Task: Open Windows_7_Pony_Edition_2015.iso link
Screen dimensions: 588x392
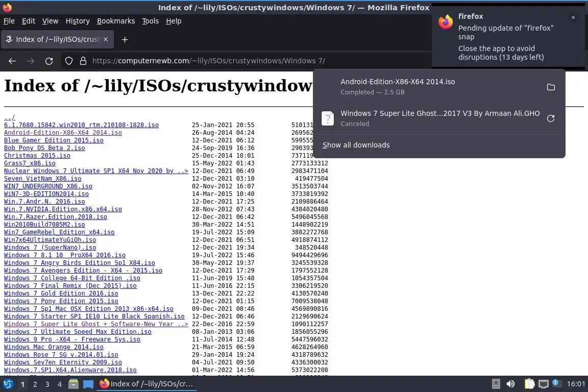Action: (61, 301)
